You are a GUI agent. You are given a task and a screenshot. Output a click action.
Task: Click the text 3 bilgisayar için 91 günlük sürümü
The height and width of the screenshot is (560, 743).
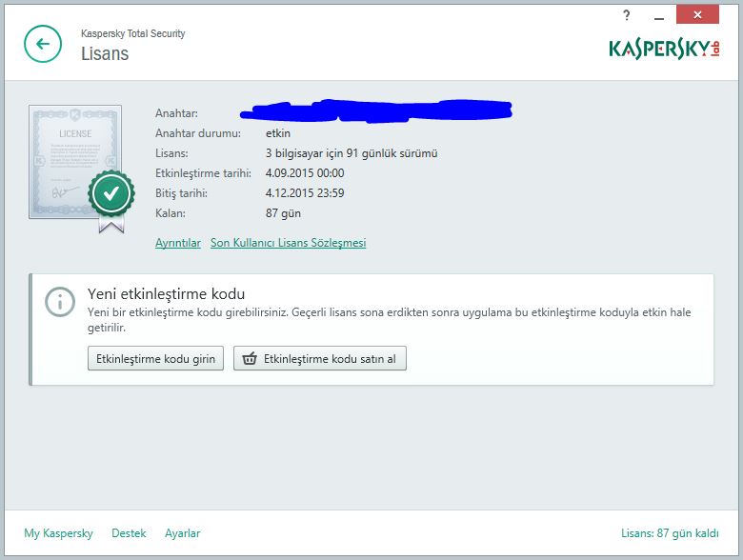coord(351,153)
